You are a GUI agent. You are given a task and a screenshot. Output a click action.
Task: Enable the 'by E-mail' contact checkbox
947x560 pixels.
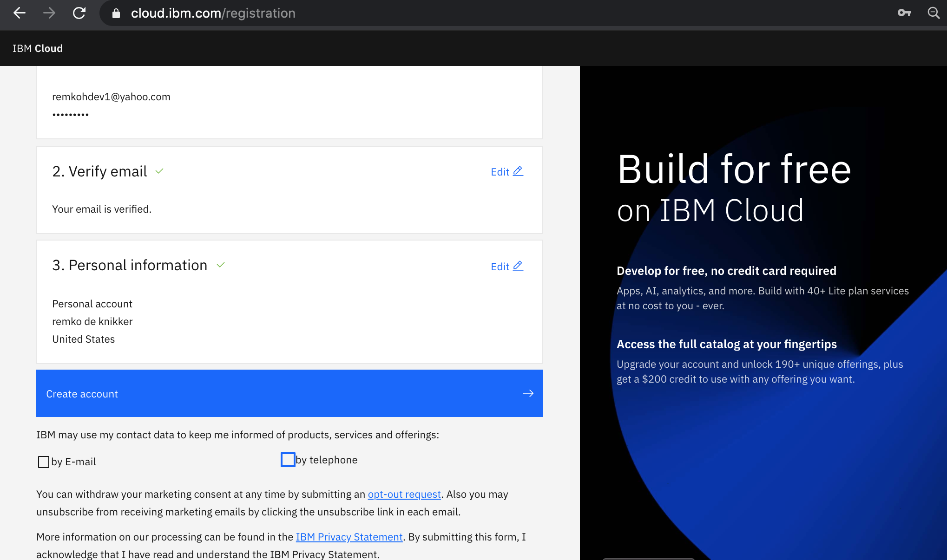(x=43, y=462)
